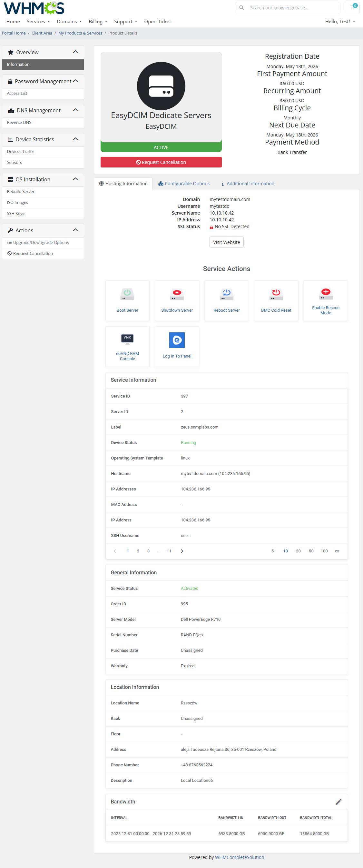
Task: Click the Running device status value
Action: (188, 442)
